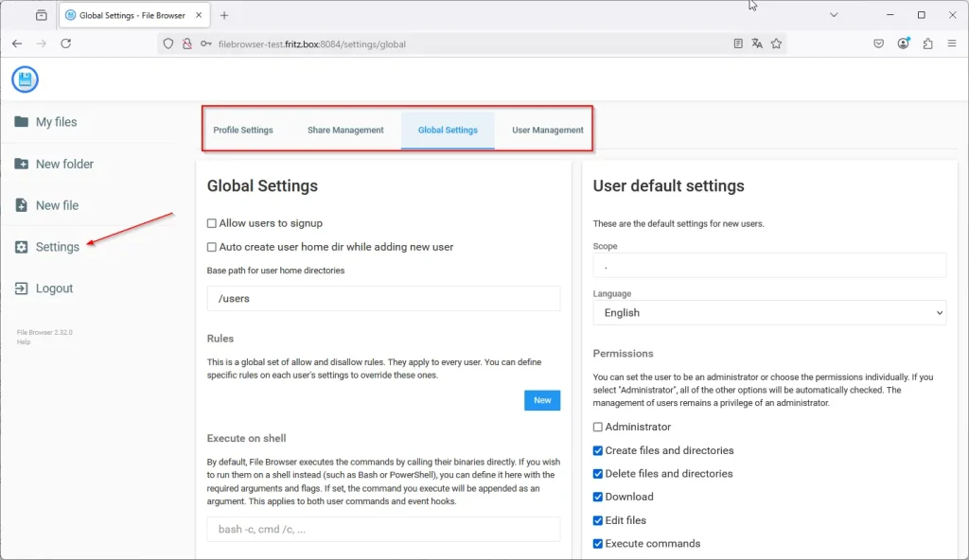Open My files folder icon in sidebar
This screenshot has height=560, width=969.
tap(22, 122)
